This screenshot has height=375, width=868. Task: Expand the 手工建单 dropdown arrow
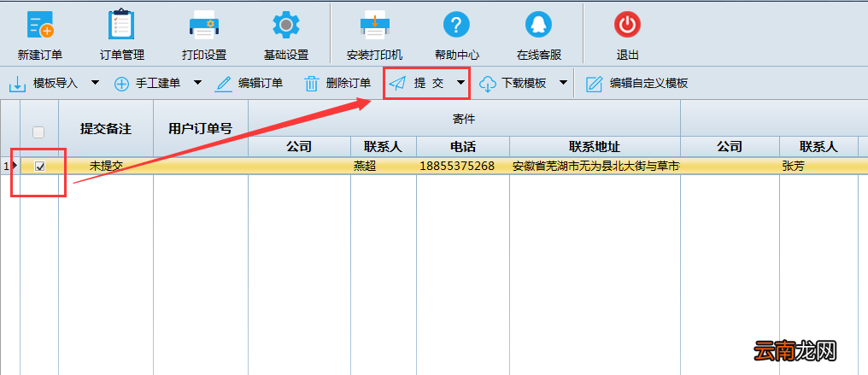[x=197, y=83]
